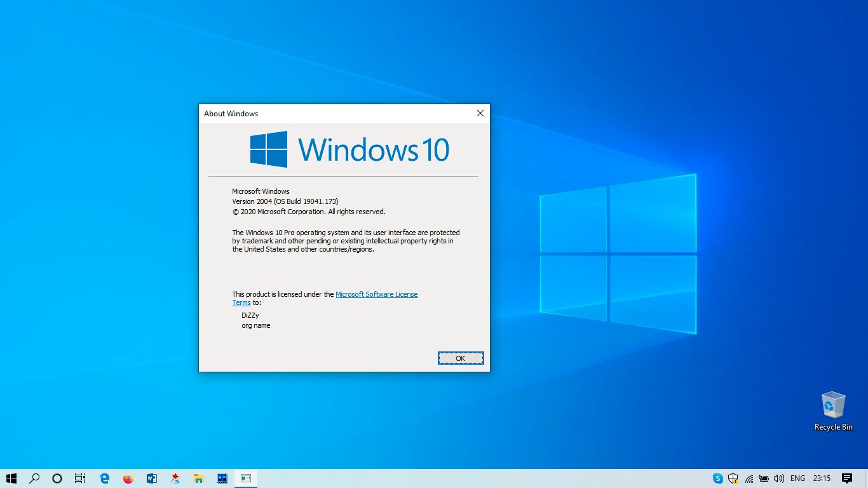The width and height of the screenshot is (868, 488).
Task: Open Cortana from the taskbar
Action: (x=57, y=478)
